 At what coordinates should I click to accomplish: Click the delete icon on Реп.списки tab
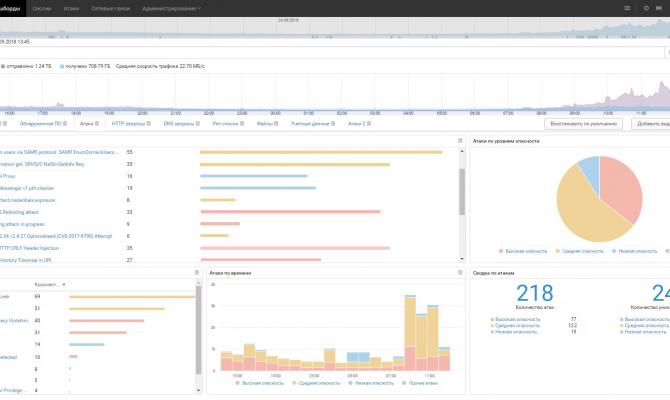[242, 124]
